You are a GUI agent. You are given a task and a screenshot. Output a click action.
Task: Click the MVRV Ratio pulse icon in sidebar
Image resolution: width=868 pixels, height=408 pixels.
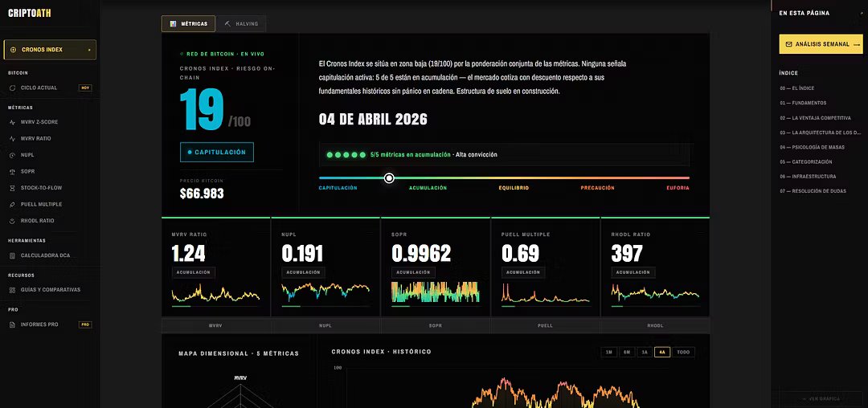[x=13, y=139]
